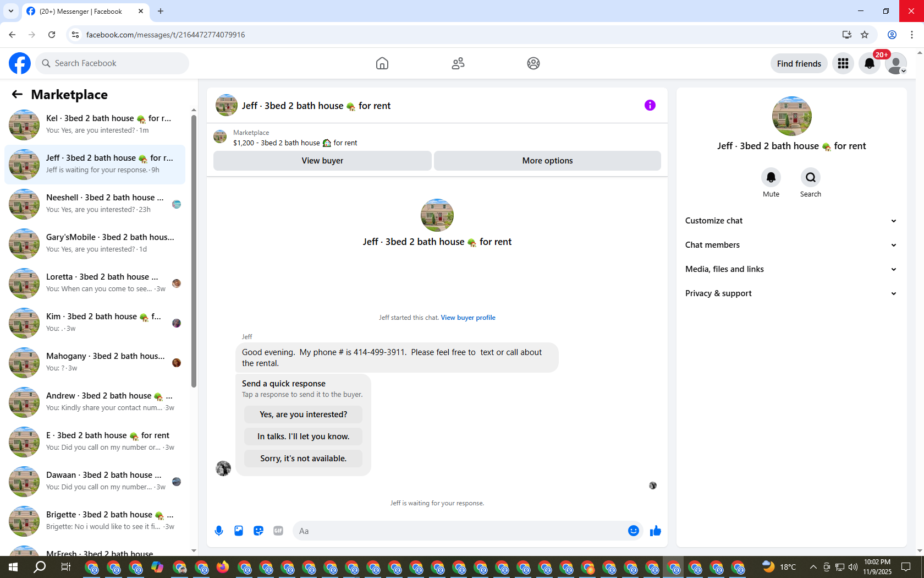Open the chat with Brigette
The image size is (924, 578).
pos(95,521)
